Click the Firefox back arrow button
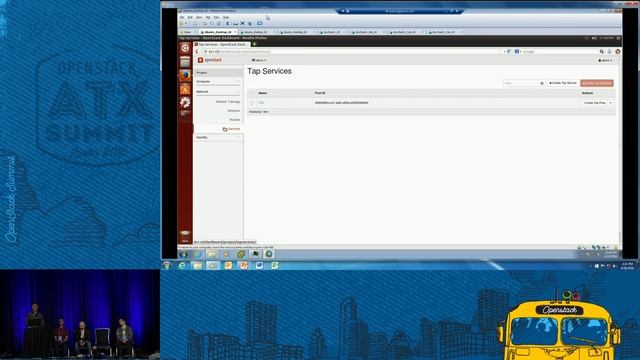The height and width of the screenshot is (360, 640). pos(197,51)
